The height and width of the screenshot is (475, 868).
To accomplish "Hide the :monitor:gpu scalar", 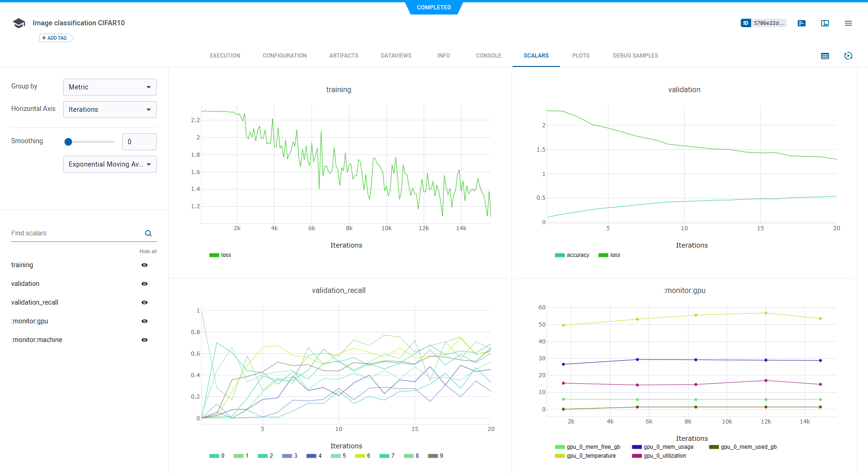I will [145, 322].
